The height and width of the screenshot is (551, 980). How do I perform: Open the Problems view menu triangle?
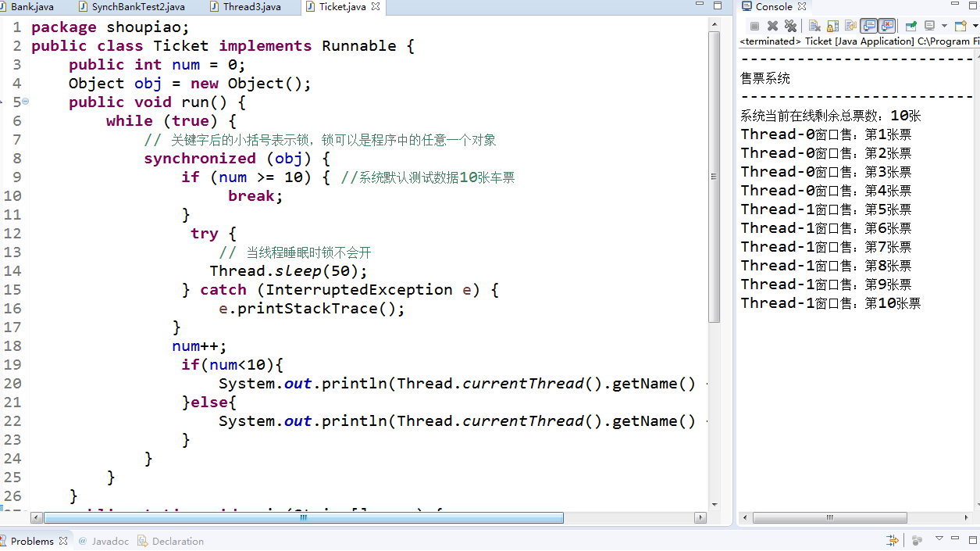click(x=939, y=538)
